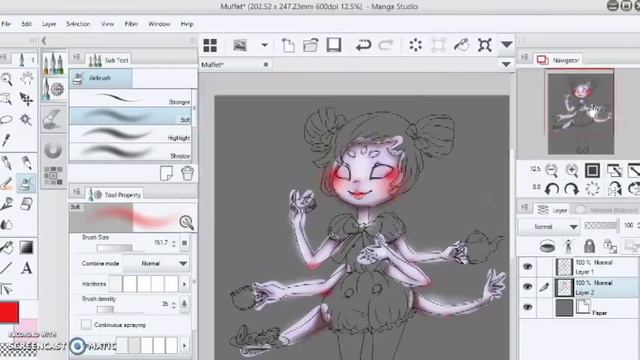Click the Navigator rotate left icon
This screenshot has width=640, height=360.
552,189
